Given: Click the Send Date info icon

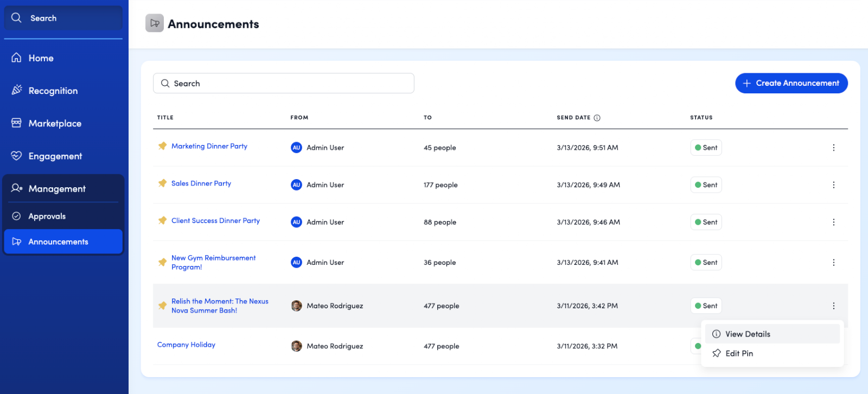Looking at the screenshot, I should (x=597, y=118).
